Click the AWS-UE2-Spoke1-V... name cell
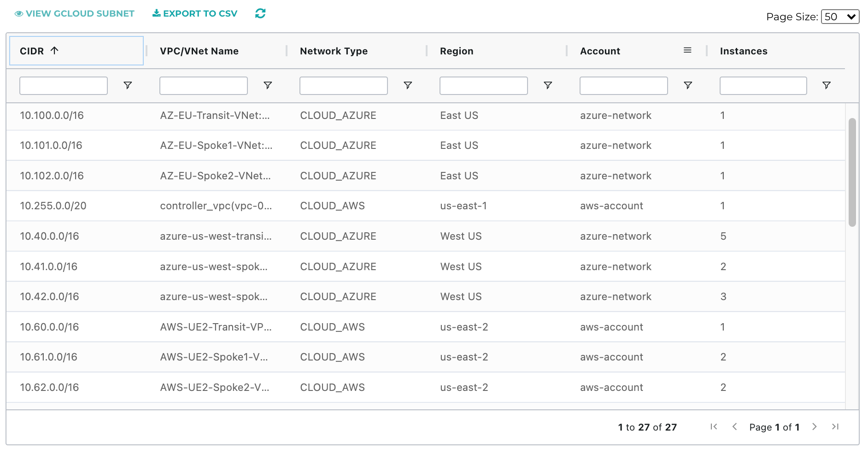Viewport: 868px width, 449px height. (214, 357)
